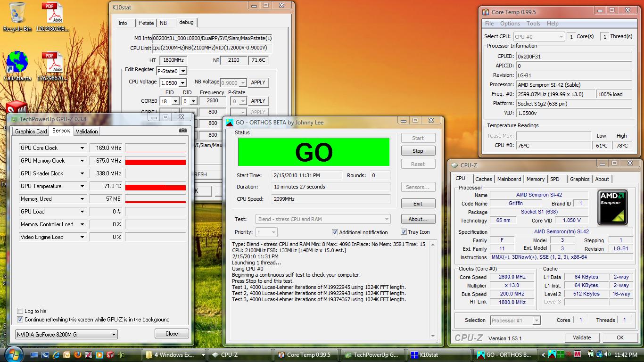
Task: Toggle Additional notification checkbox in ORTHOS
Action: [335, 232]
